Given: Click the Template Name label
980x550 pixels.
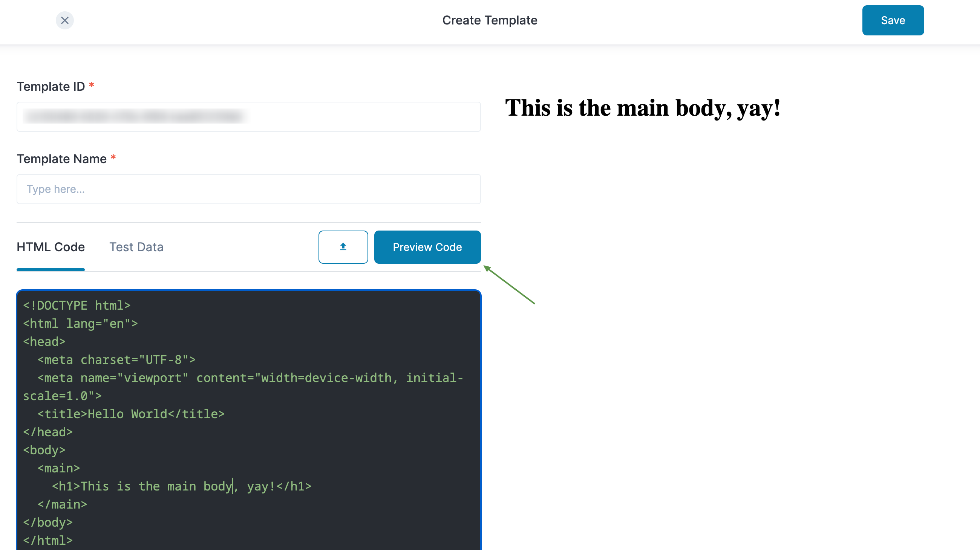Looking at the screenshot, I should point(62,159).
